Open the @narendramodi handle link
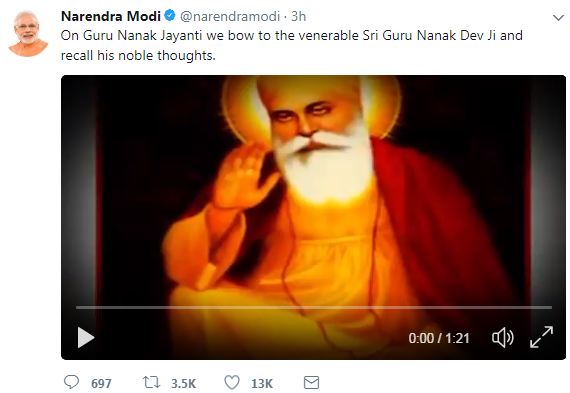This screenshot has width=570, height=393. pos(230,16)
